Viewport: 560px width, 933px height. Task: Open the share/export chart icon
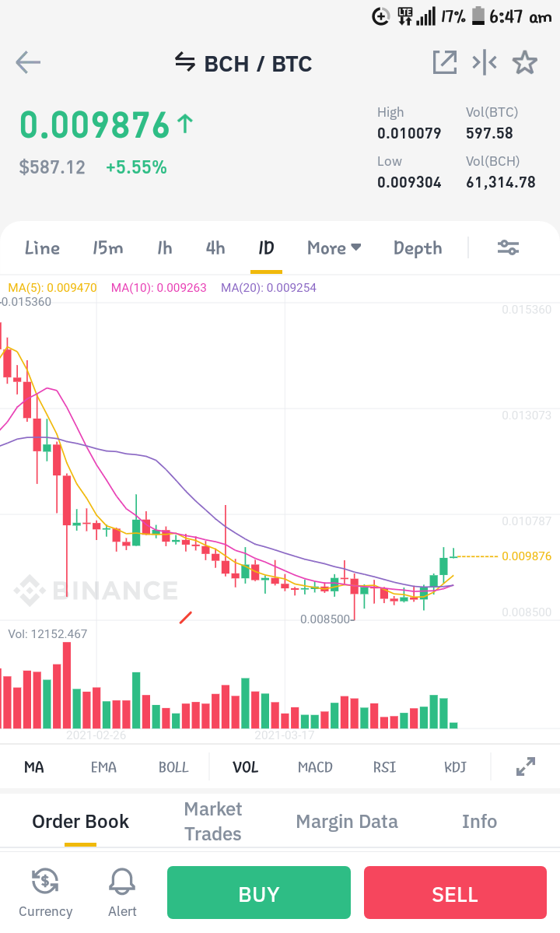tap(445, 62)
